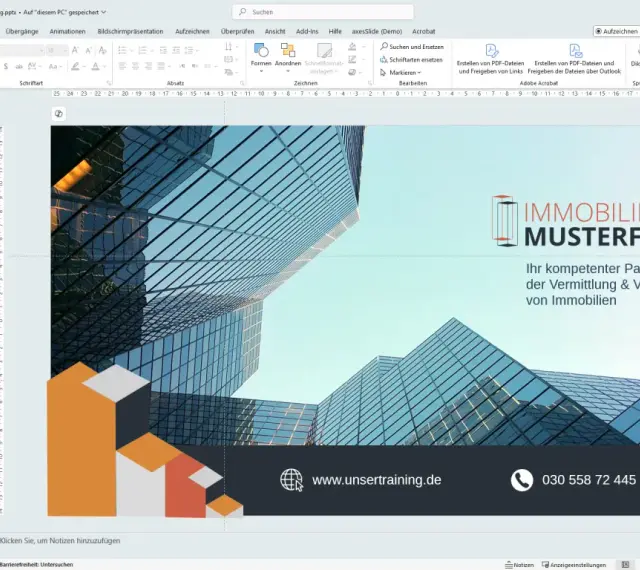The image size is (640, 570).
Task: Increase list indent level
Action: point(176,50)
